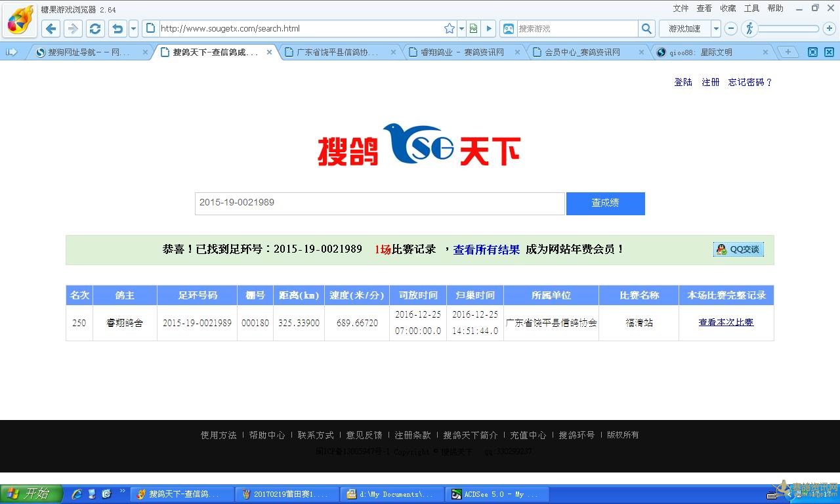Click the 睿翔鸽舍 owner cell

click(125, 323)
